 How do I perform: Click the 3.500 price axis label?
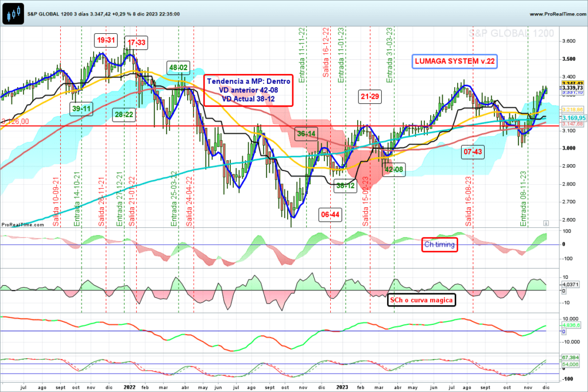point(569,59)
